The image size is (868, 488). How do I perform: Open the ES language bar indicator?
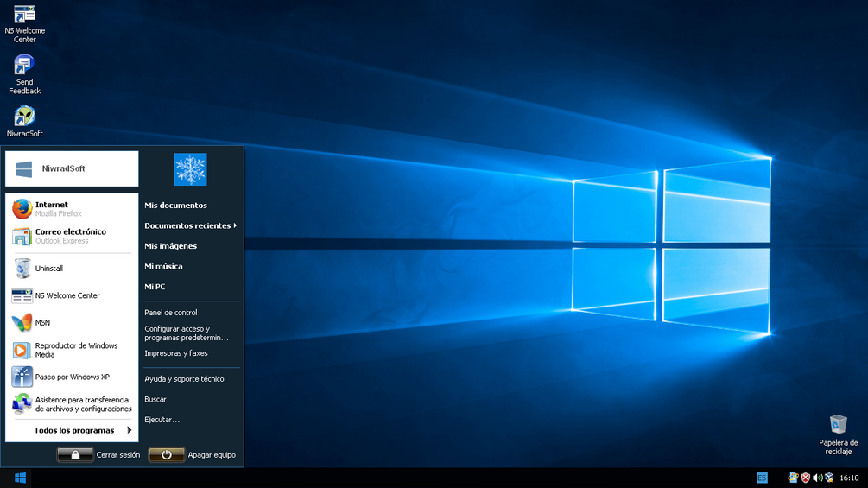click(762, 478)
